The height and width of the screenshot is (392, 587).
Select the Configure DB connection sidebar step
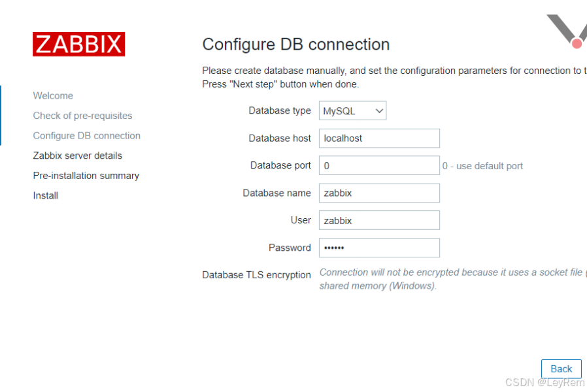86,135
